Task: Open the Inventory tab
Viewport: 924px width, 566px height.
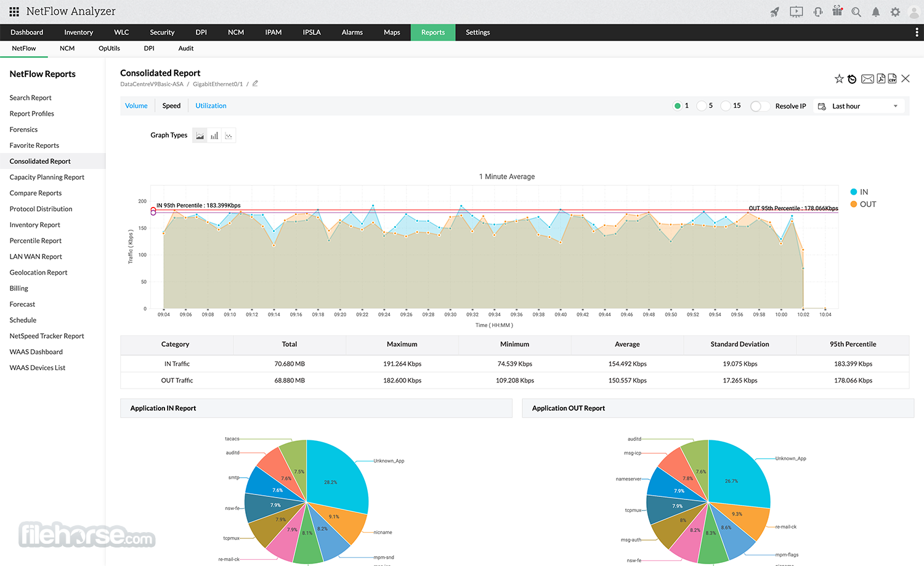Action: (79, 32)
